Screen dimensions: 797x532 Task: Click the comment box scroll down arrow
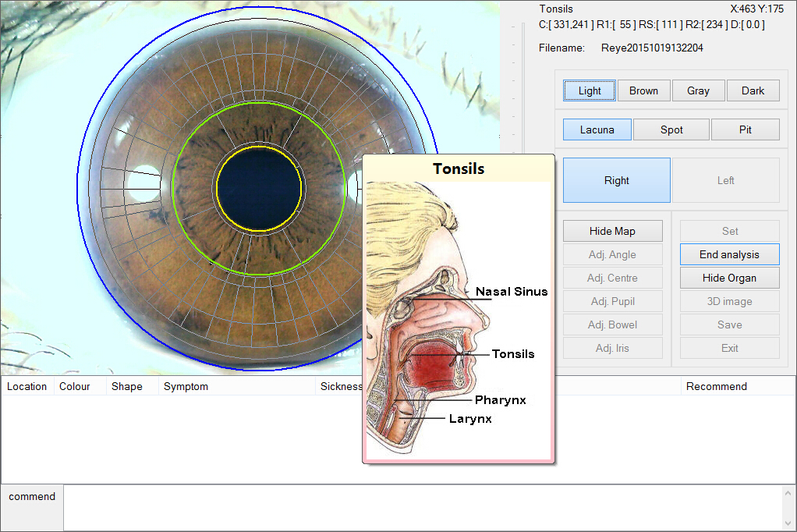pyautogui.click(x=788, y=522)
